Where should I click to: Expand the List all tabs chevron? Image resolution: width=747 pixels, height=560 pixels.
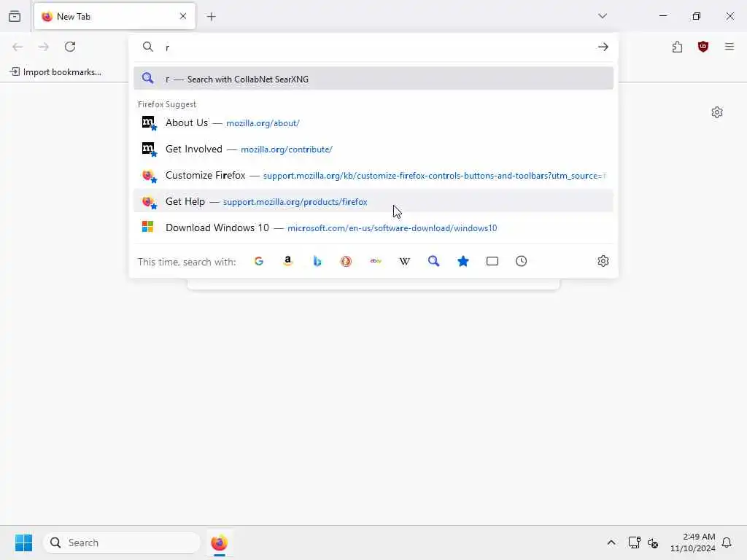coord(603,16)
